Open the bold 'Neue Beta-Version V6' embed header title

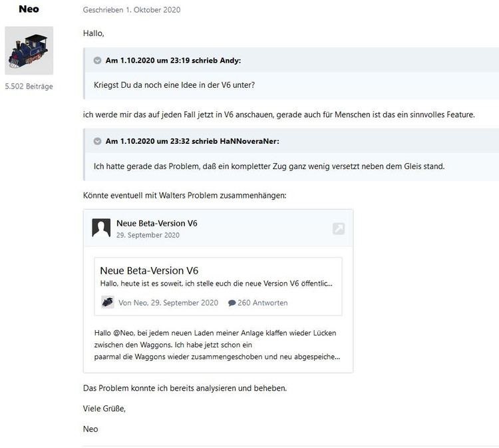(156, 223)
